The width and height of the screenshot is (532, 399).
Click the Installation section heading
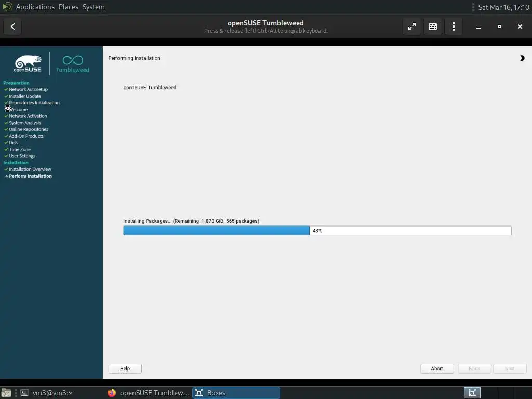point(16,163)
